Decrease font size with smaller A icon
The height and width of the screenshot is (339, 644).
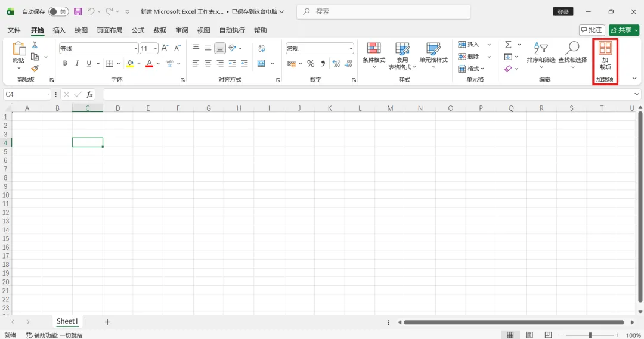178,48
